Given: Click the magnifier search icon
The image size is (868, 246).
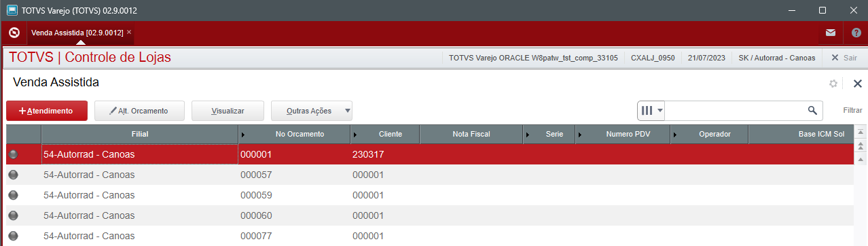Looking at the screenshot, I should tap(812, 110).
